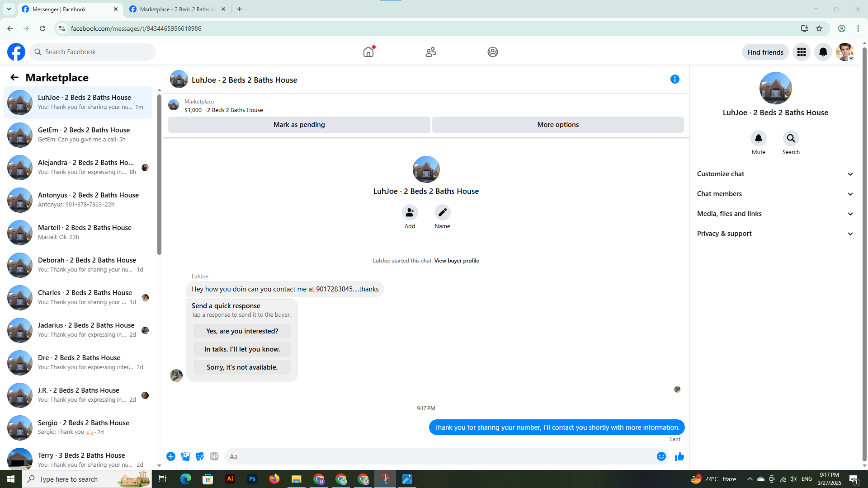Open Photoshop from the taskbar
Screen dimensions: 868x488
click(252, 479)
